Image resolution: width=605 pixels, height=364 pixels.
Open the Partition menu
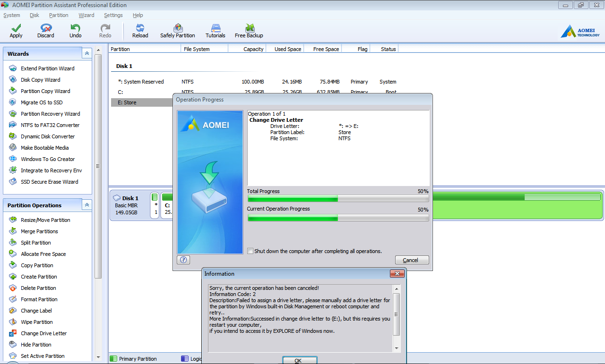(59, 15)
